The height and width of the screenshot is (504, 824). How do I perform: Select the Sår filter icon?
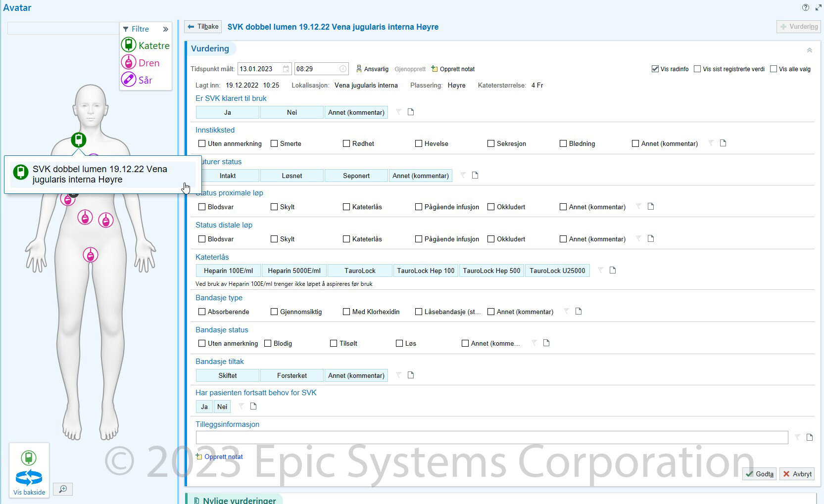pyautogui.click(x=129, y=80)
